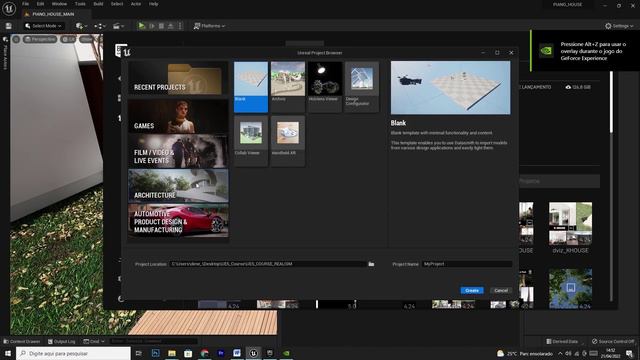Open the Tools menu
The width and height of the screenshot is (640, 360).
pyautogui.click(x=80, y=4)
